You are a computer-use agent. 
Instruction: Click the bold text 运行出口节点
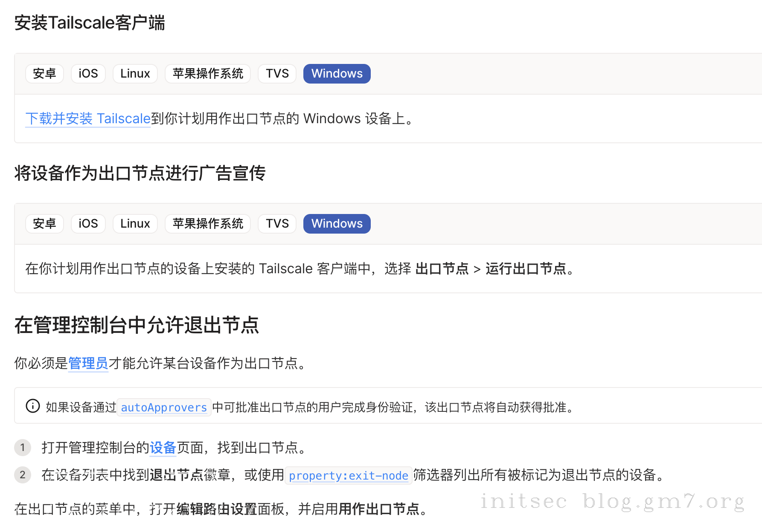tap(526, 269)
